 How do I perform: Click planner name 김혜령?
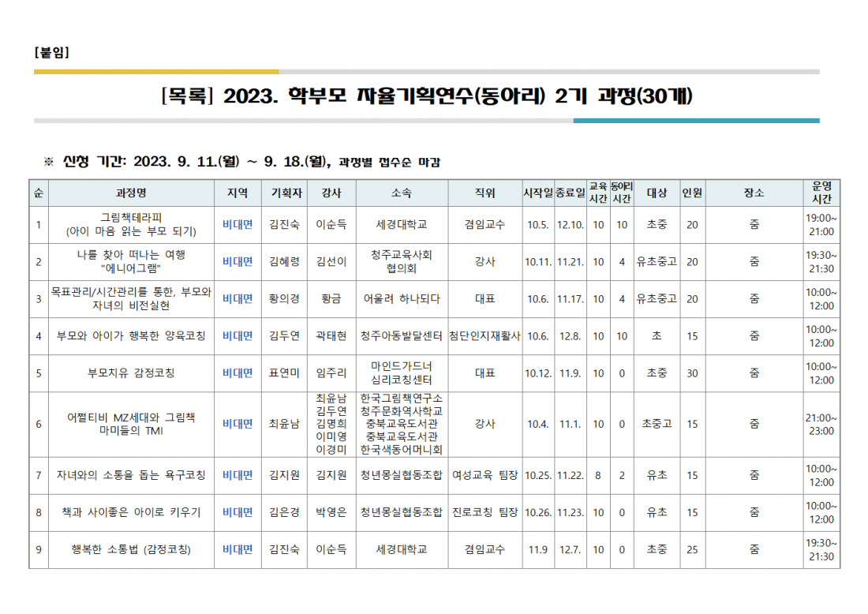[x=285, y=262]
